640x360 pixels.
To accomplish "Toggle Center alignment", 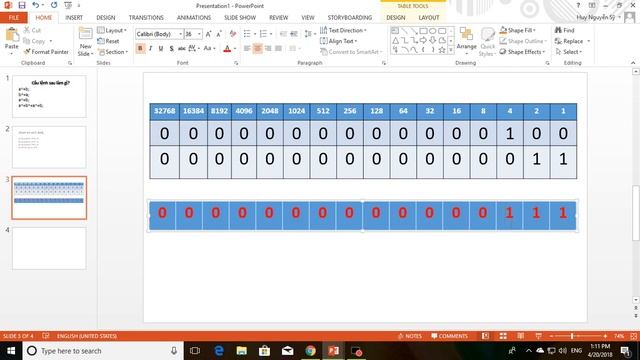I will 258,49.
